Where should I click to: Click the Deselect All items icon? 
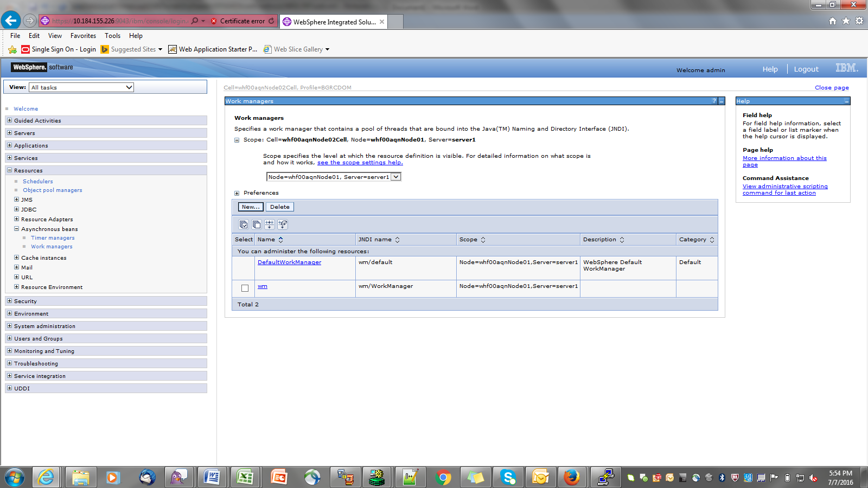(x=257, y=224)
